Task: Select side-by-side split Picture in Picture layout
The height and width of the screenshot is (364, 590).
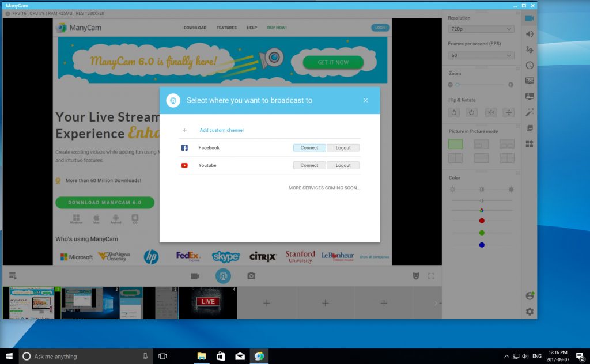Action: 455,158
